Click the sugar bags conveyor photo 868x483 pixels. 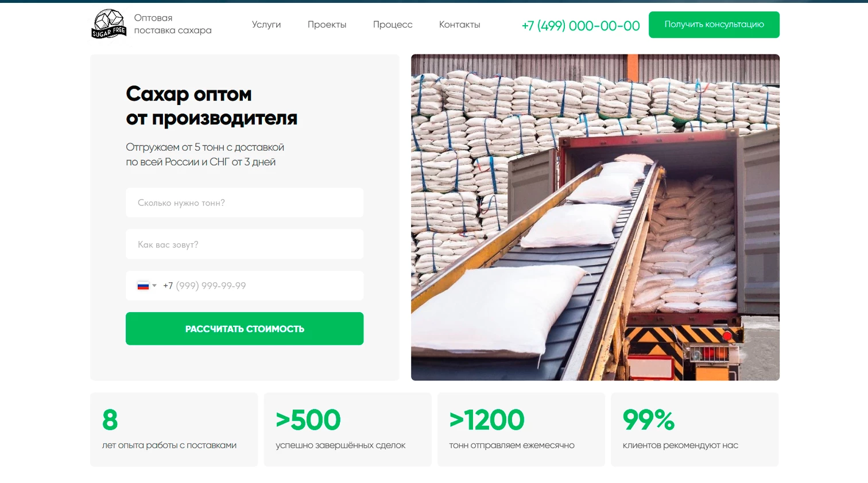(x=595, y=217)
